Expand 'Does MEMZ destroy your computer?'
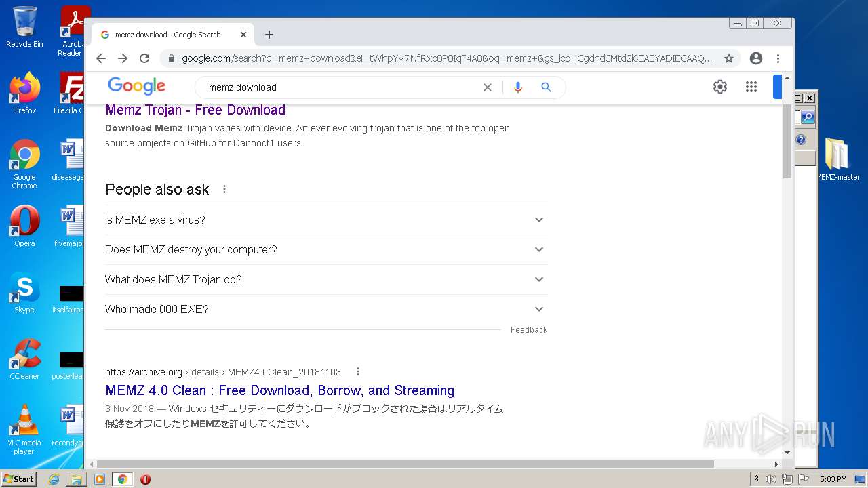 pyautogui.click(x=326, y=249)
